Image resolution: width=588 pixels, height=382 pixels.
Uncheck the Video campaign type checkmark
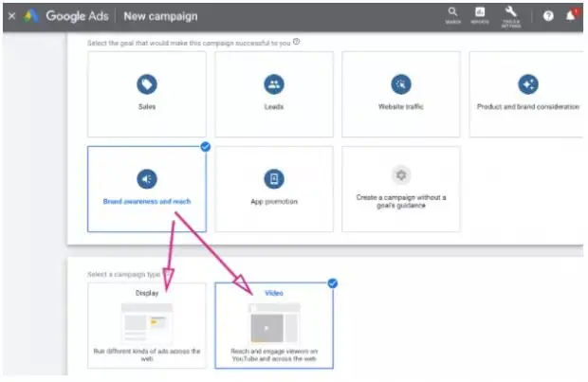333,282
